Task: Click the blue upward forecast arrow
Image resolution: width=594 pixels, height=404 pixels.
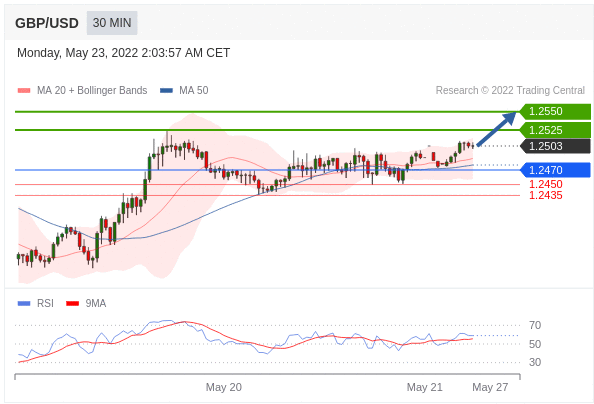Action: pos(496,128)
